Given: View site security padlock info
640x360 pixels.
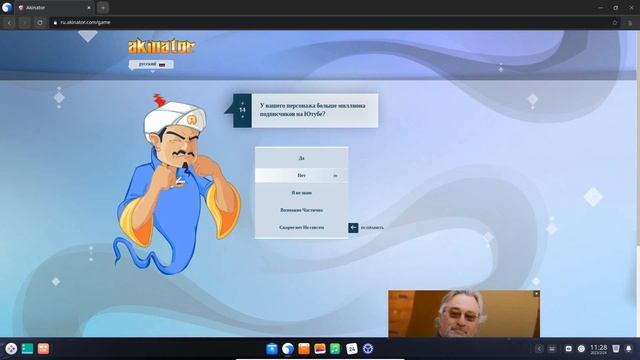Looking at the screenshot, I should click(x=56, y=22).
